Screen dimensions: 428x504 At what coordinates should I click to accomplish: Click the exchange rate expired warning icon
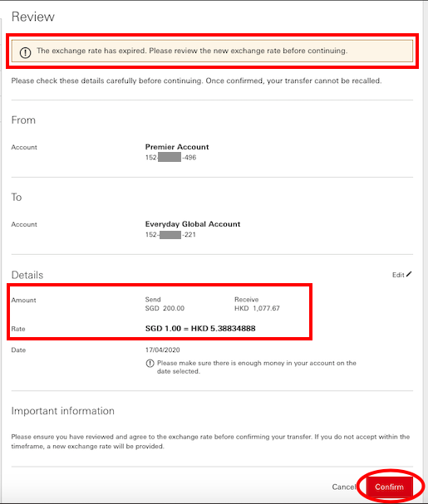26,52
